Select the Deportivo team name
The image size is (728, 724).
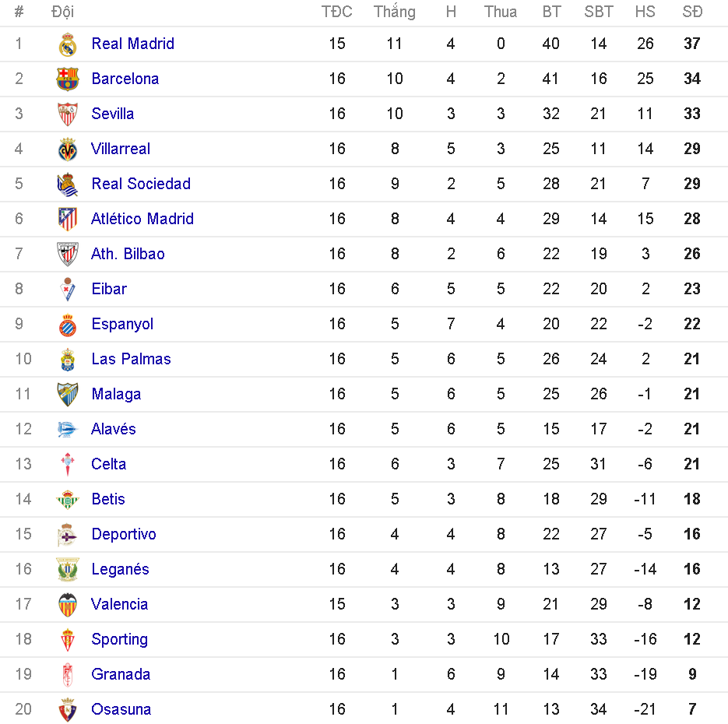[x=123, y=534]
